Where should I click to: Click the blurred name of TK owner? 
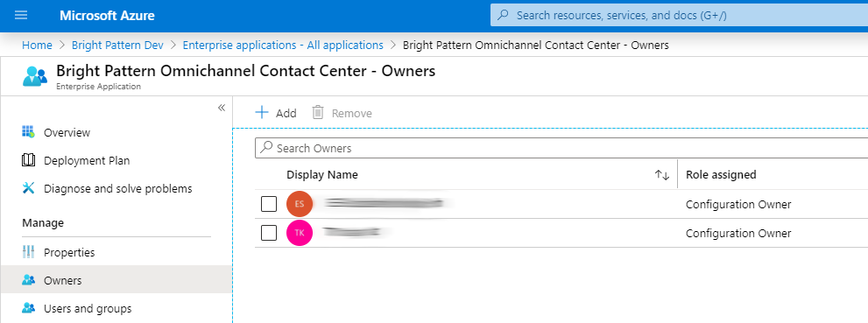click(x=353, y=232)
